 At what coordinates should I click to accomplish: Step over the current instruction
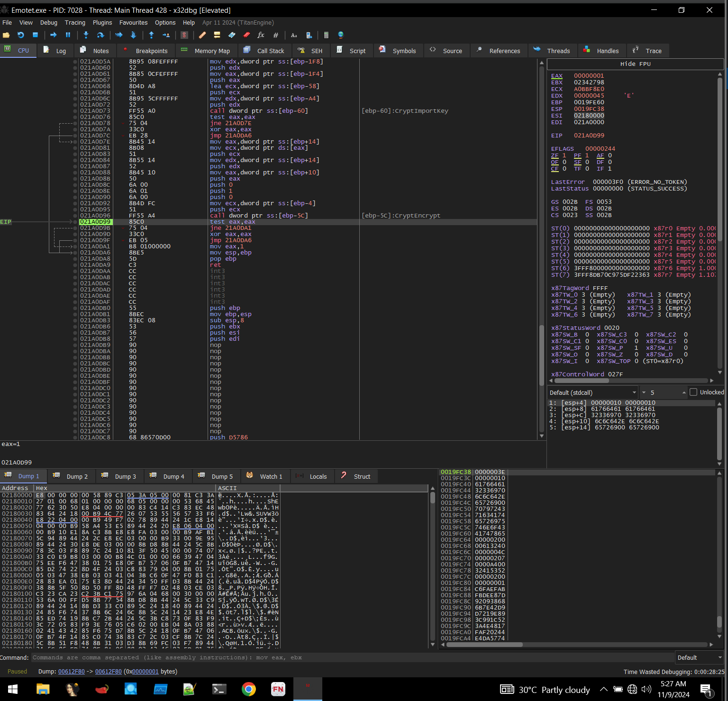coord(100,35)
